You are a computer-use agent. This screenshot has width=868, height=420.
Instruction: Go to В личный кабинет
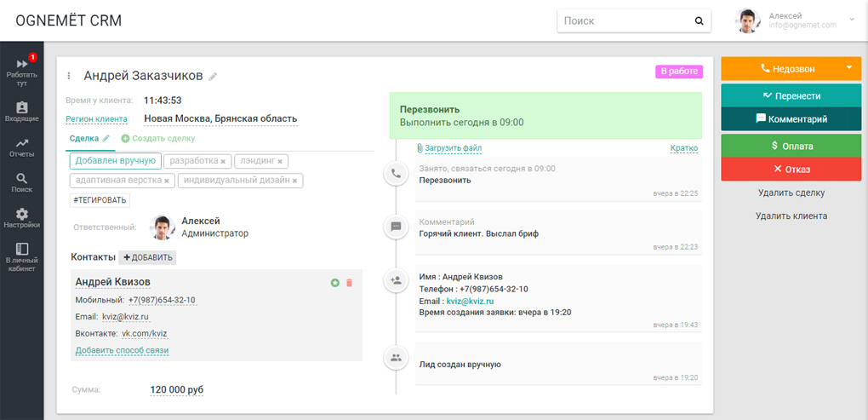click(x=21, y=257)
